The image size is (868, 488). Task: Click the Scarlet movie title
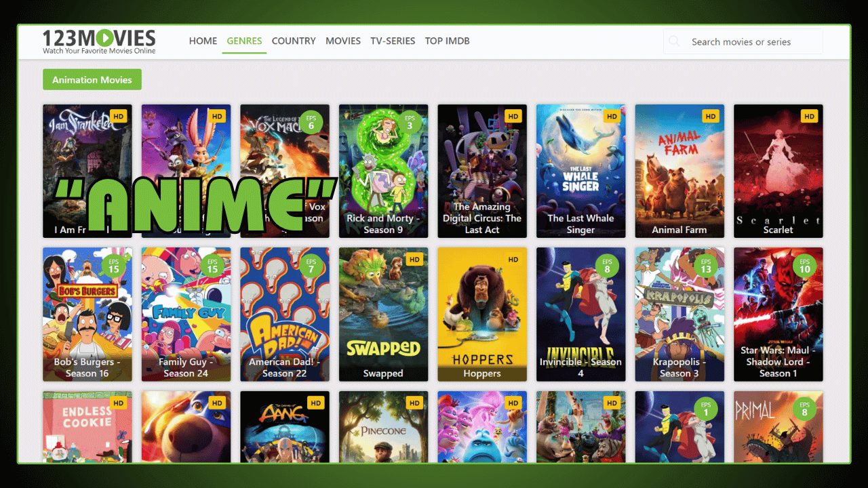[x=778, y=230]
